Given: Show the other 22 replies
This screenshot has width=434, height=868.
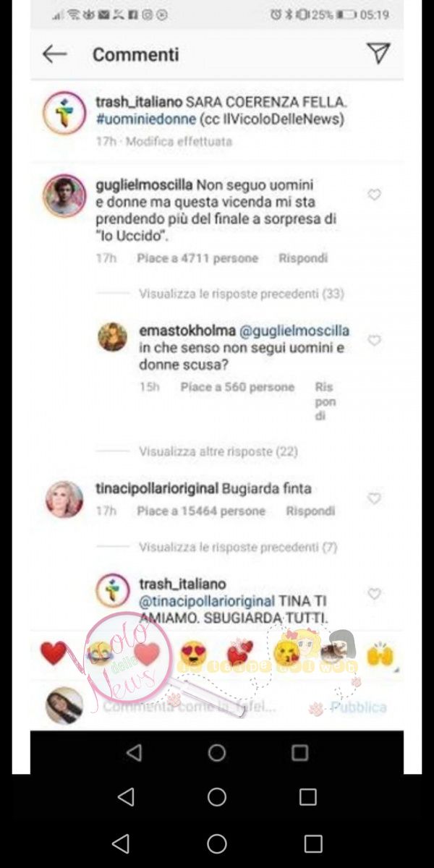Looking at the screenshot, I should coord(218,451).
